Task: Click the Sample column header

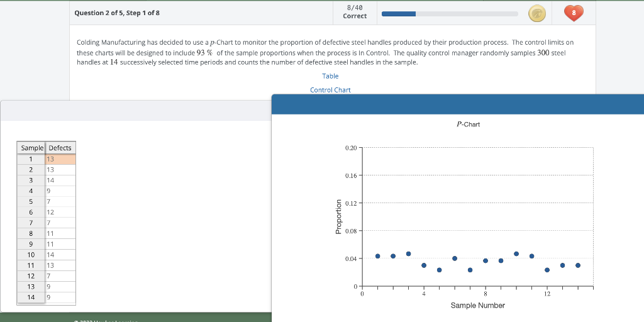Action: (x=31, y=148)
